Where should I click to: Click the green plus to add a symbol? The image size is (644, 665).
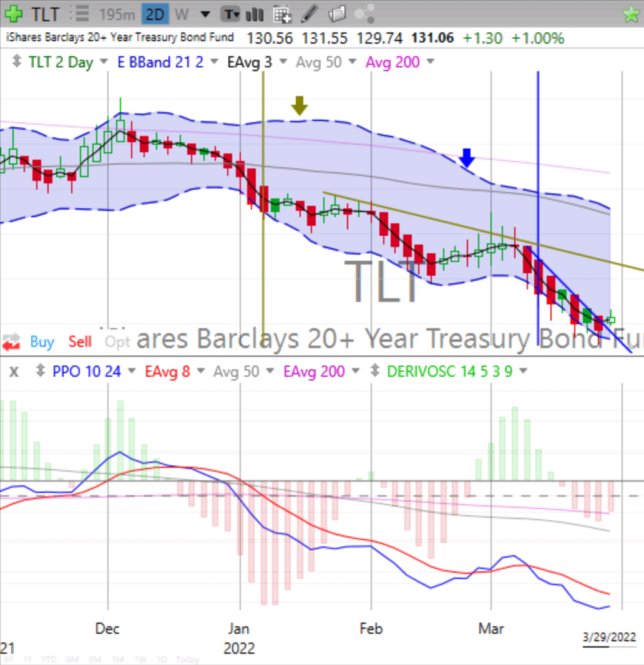point(14,14)
